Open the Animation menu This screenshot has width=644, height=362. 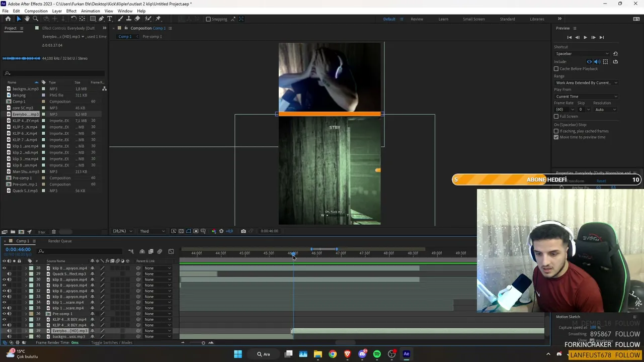(x=90, y=11)
